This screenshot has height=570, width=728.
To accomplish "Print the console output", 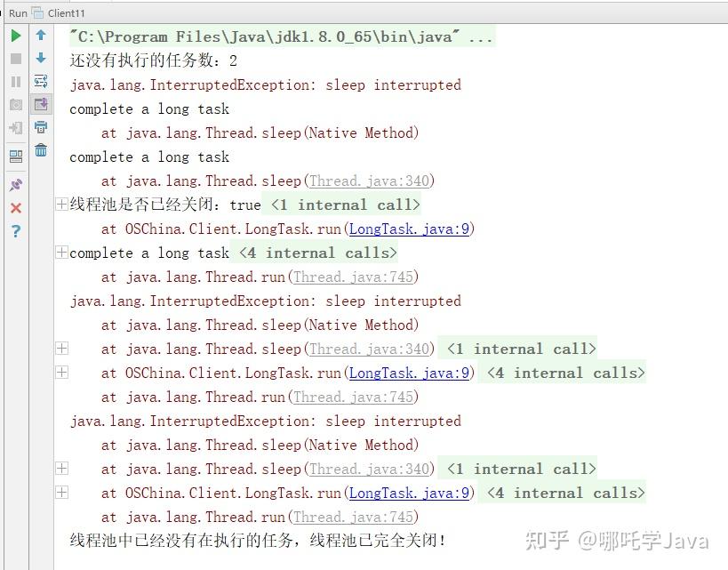I will click(x=41, y=126).
